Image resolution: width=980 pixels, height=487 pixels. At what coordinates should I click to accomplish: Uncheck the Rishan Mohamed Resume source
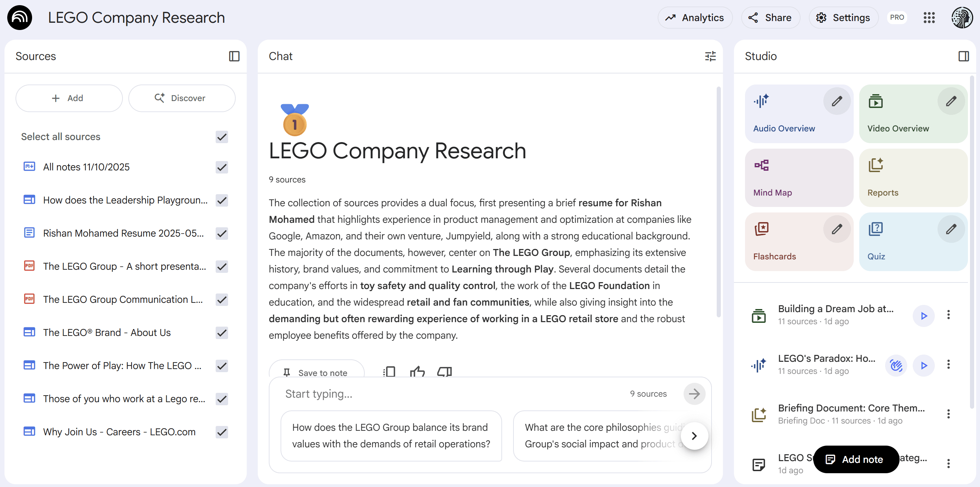222,233
